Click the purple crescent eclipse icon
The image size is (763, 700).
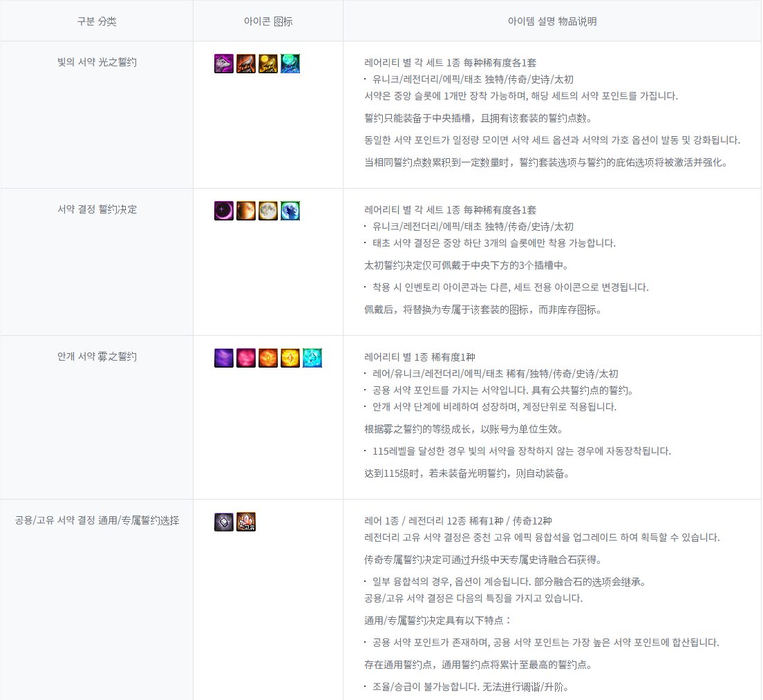(224, 211)
